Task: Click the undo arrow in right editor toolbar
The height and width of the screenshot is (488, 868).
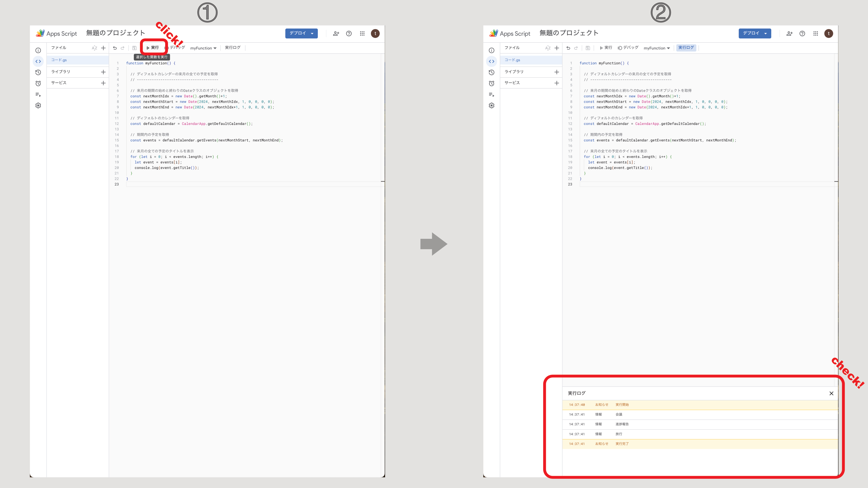Action: (x=568, y=48)
